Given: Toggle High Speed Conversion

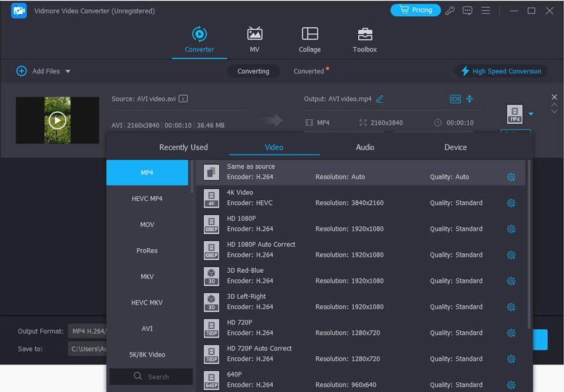Looking at the screenshot, I should (501, 71).
